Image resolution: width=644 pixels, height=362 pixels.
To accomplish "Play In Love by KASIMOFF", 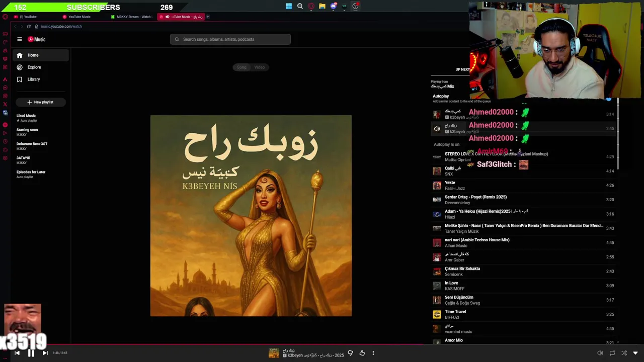I will 523,286.
